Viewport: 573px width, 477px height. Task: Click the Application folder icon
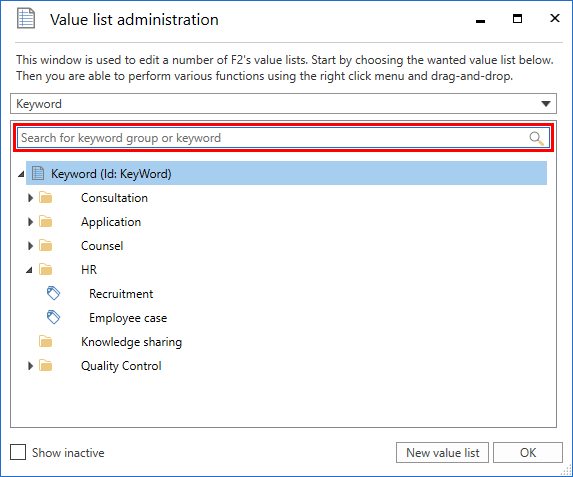[46, 222]
